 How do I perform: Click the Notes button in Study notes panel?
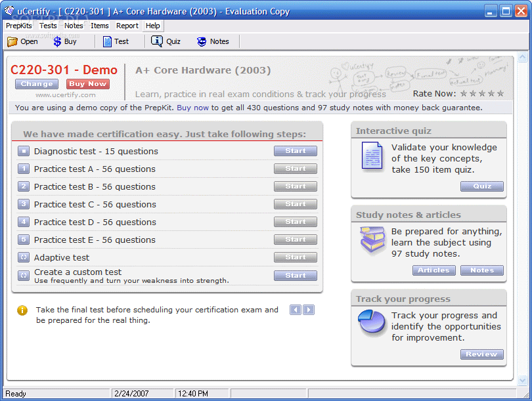click(x=482, y=270)
